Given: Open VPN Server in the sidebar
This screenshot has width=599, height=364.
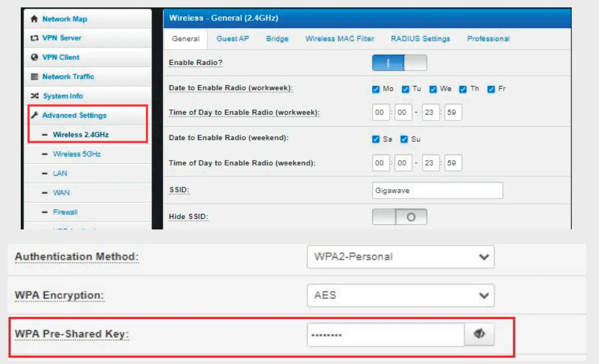Looking at the screenshot, I should pos(87,38).
